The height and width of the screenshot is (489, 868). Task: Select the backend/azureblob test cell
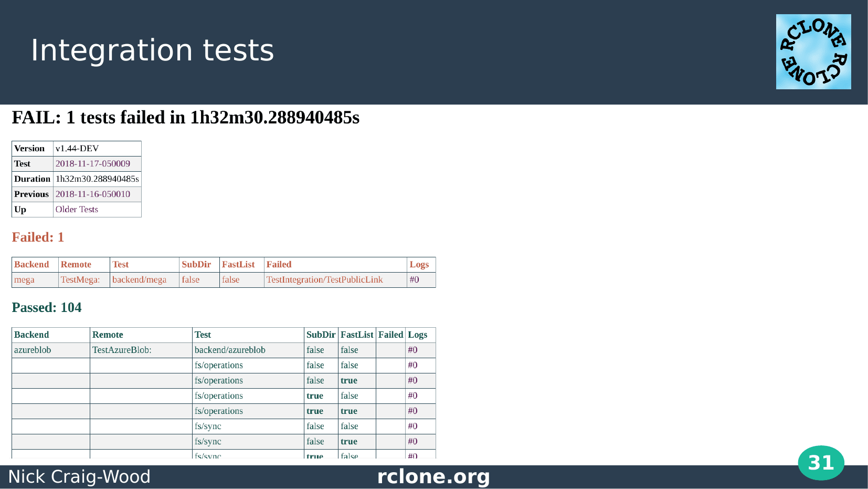pyautogui.click(x=248, y=350)
